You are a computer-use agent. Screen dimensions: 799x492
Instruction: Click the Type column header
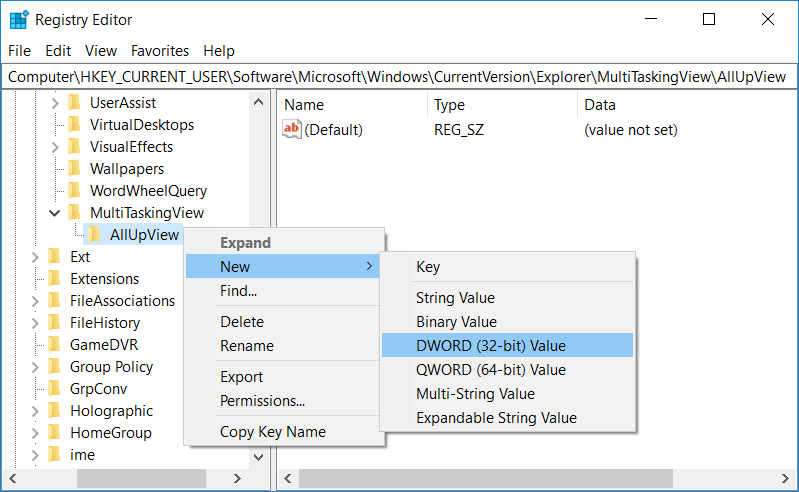[x=449, y=105]
